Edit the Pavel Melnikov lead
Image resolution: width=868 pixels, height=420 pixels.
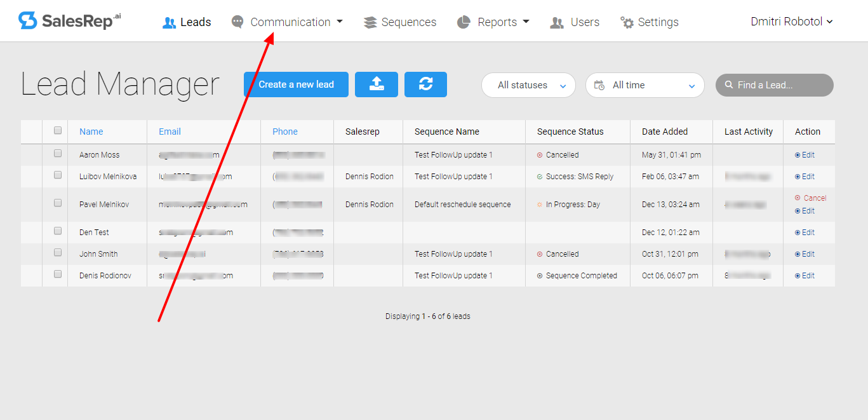tap(805, 211)
